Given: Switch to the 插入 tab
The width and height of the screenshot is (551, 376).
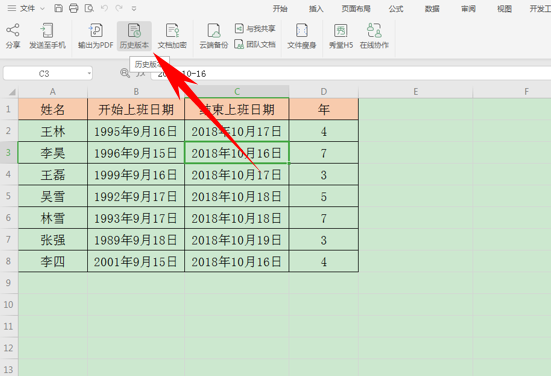Looking at the screenshot, I should pos(316,9).
